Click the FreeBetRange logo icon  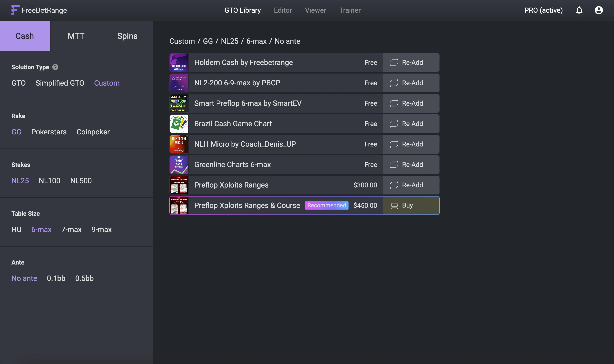(x=15, y=10)
